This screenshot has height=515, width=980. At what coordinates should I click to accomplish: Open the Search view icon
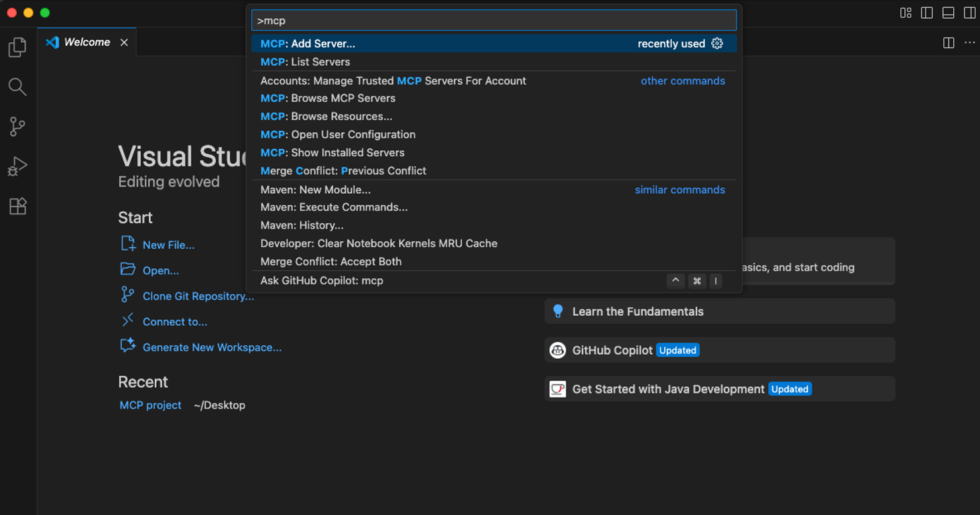click(x=17, y=87)
